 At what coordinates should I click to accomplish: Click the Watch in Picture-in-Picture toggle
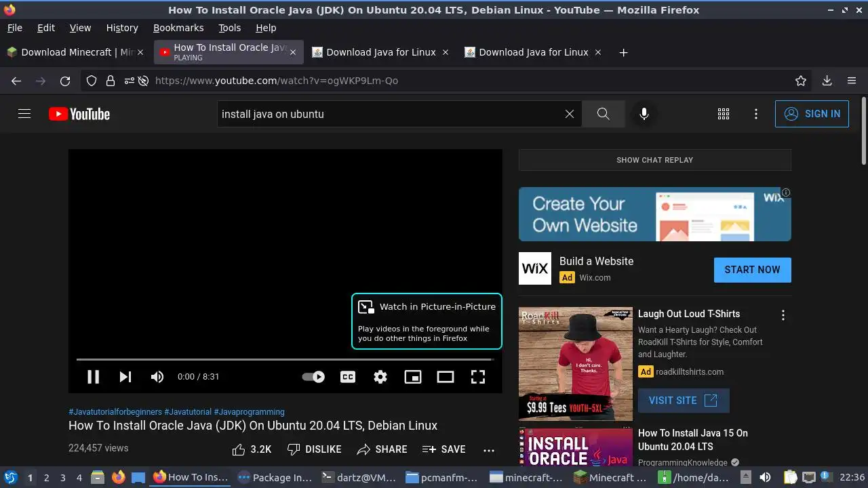point(427,321)
